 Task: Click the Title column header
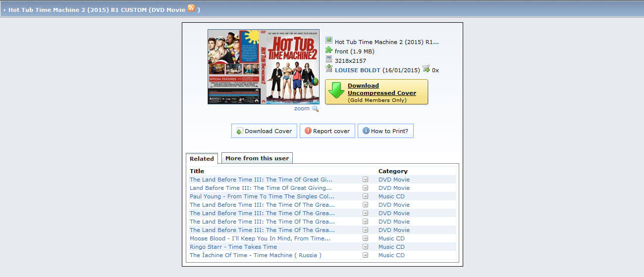pyautogui.click(x=197, y=171)
